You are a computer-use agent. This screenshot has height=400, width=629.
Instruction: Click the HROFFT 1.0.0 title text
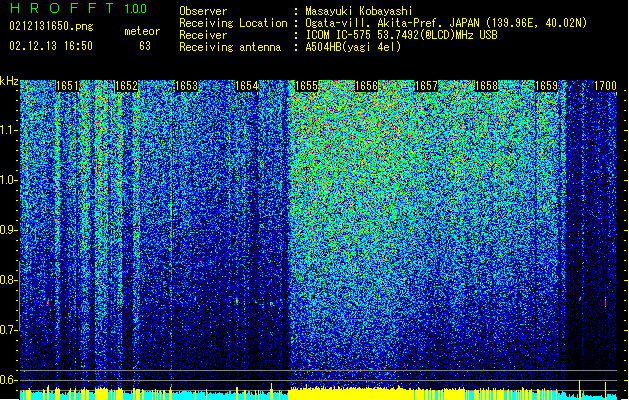pos(79,8)
